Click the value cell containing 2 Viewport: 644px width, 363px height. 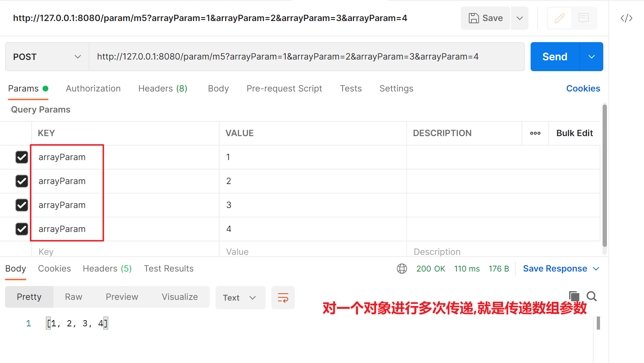point(313,181)
